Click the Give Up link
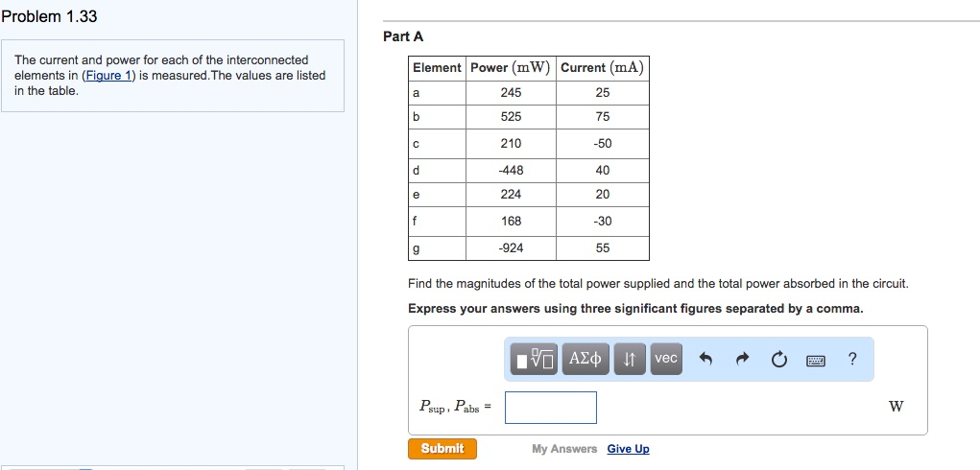980x470 pixels. (x=628, y=449)
